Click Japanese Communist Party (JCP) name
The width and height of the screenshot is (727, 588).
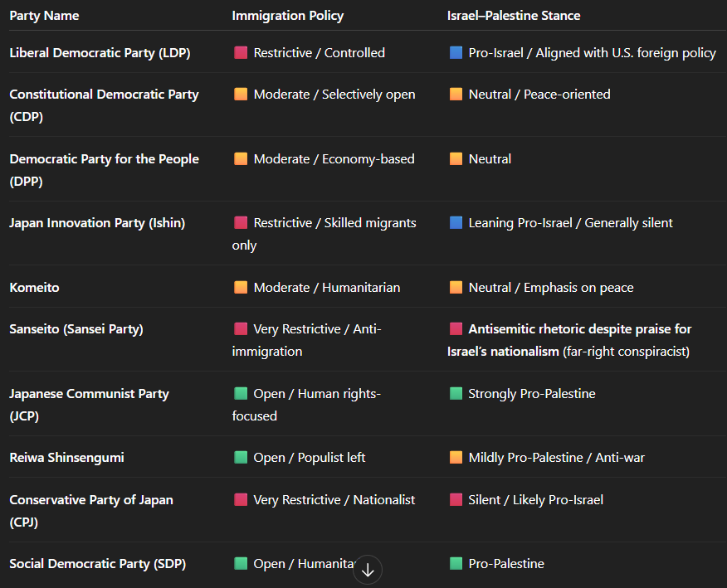click(89, 405)
